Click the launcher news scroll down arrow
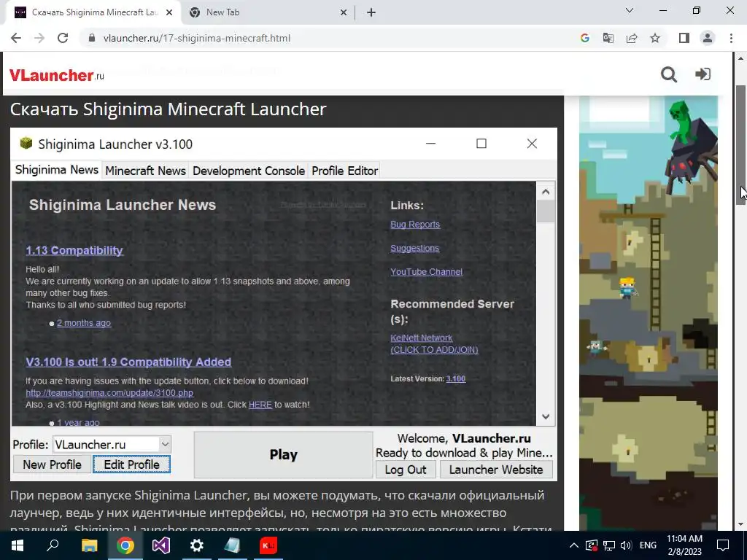747x560 pixels. [546, 416]
